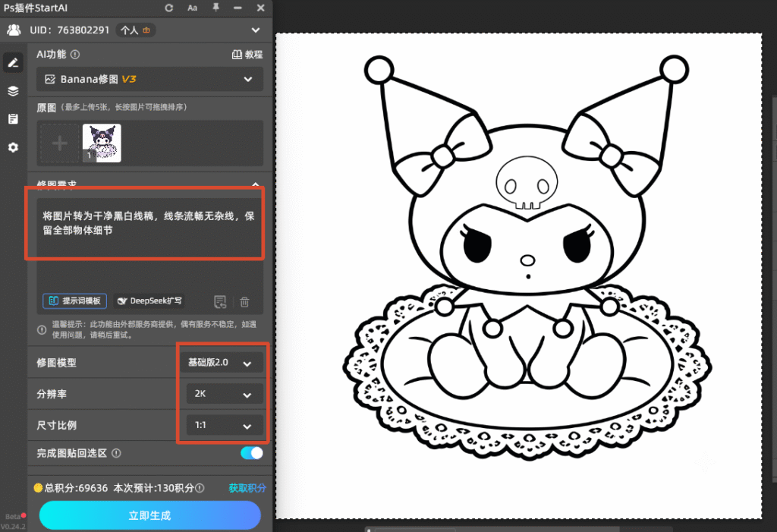Open the Aa font size setting
Screen dimensions: 777x532
click(192, 8)
